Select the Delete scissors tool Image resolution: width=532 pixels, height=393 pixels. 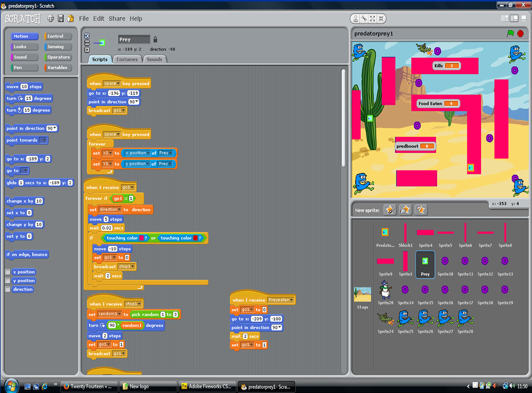tap(364, 18)
